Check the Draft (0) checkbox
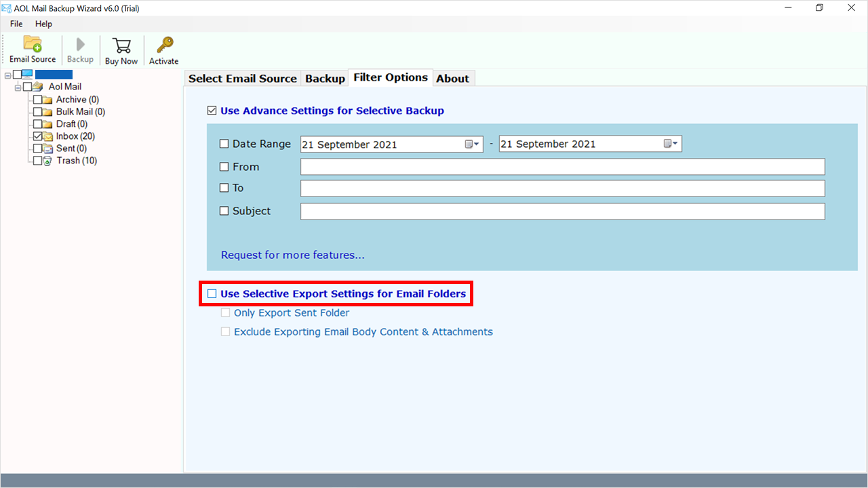 pos(37,124)
